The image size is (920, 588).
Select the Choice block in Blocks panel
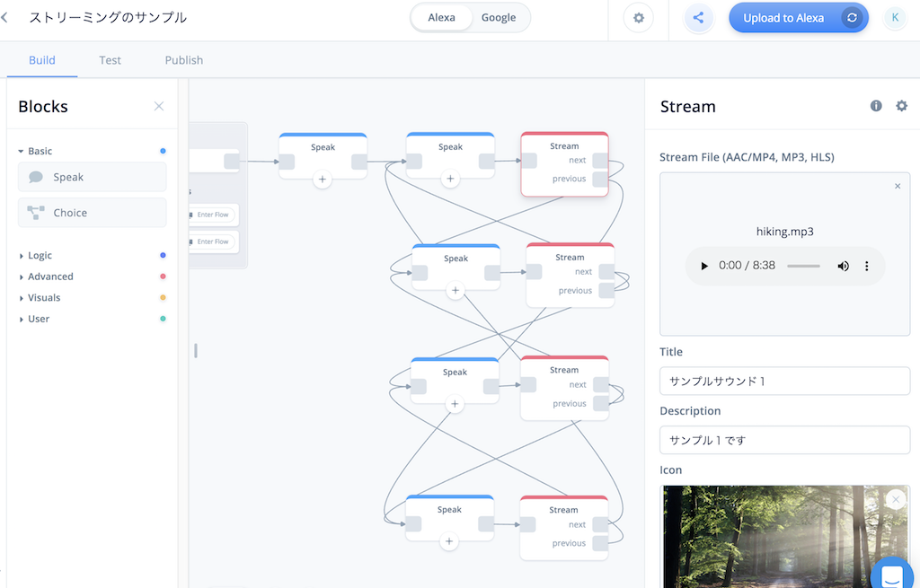point(93,213)
